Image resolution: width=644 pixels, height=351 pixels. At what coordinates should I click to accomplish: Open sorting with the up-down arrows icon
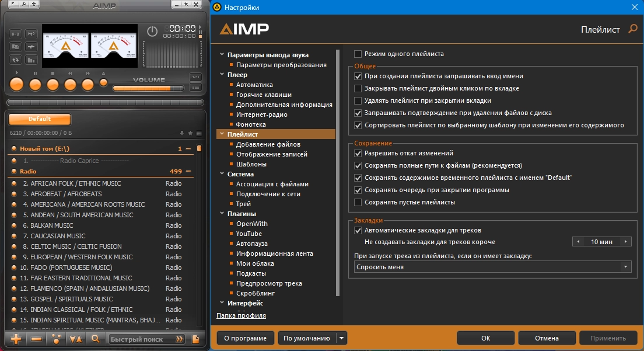76,339
